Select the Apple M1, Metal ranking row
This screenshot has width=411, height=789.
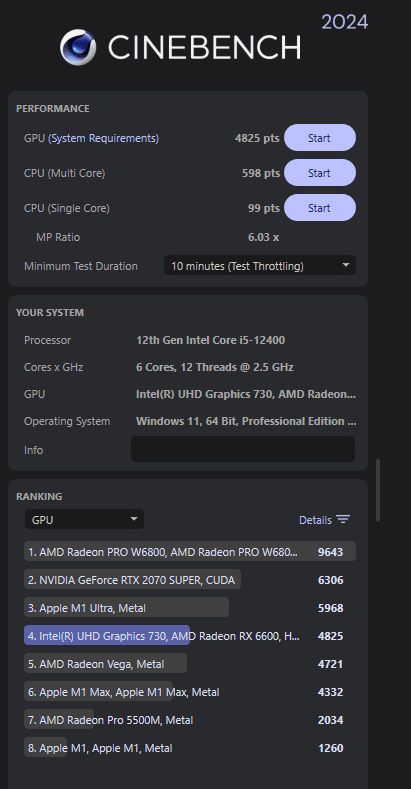pyautogui.click(x=190, y=748)
